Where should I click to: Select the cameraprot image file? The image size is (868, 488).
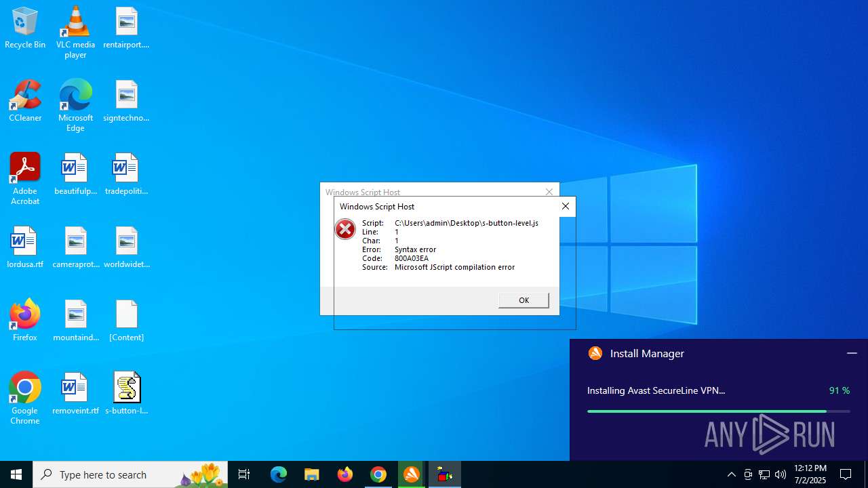click(75, 247)
